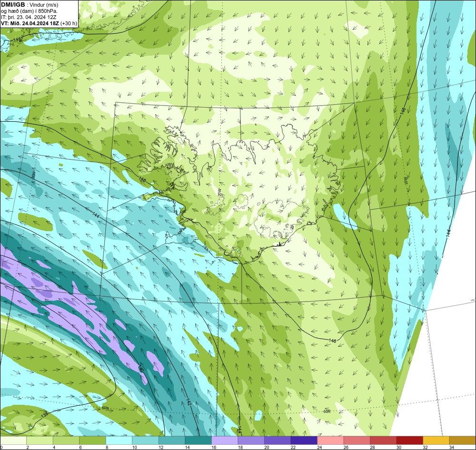Select the 10–12 m/s aqua legend swatch
This screenshot has height=450, width=476.
pyautogui.click(x=145, y=440)
